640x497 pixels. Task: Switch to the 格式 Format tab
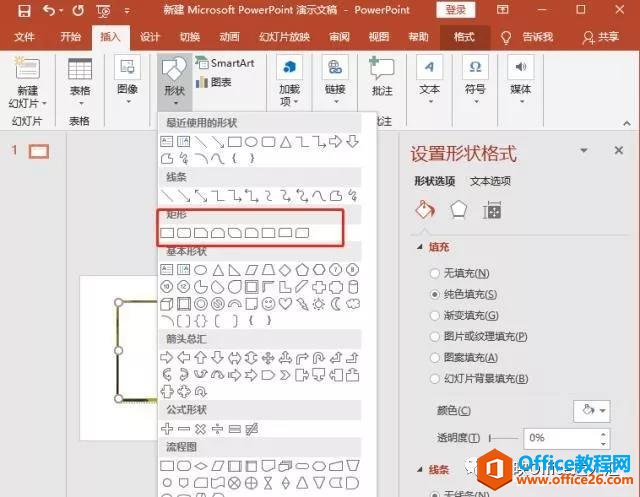point(464,37)
